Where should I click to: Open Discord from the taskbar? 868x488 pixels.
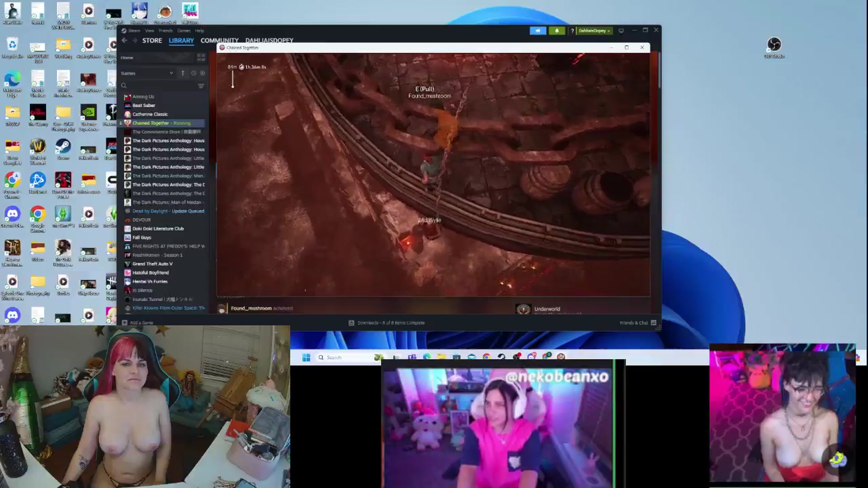pos(532,357)
